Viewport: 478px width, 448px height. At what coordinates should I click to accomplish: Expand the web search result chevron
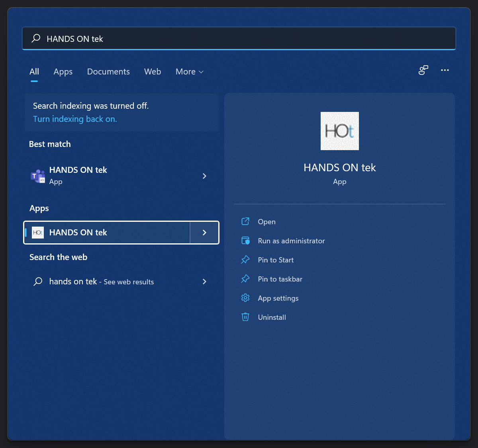pos(204,282)
